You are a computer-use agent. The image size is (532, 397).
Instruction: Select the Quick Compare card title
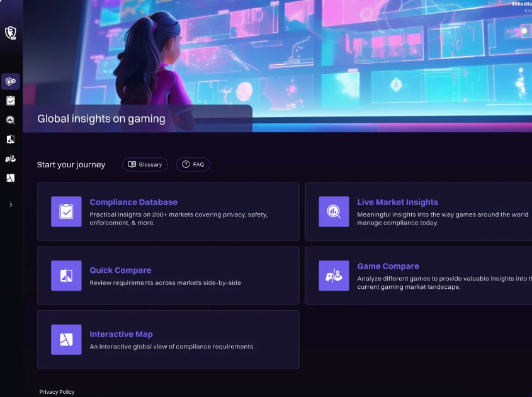[x=120, y=270]
